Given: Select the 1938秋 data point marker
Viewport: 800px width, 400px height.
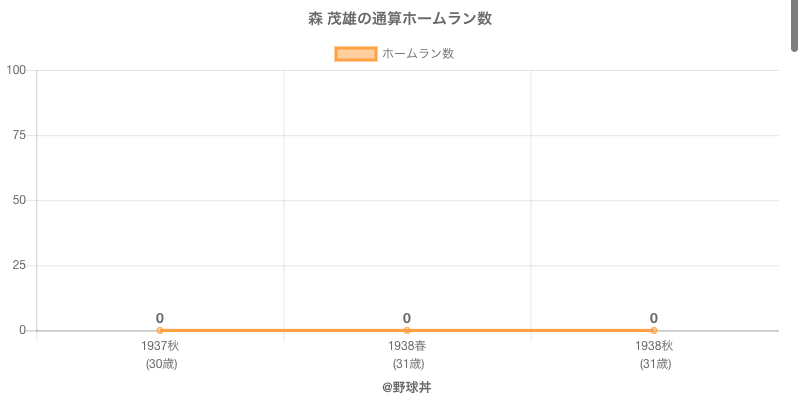Looking at the screenshot, I should 654,330.
